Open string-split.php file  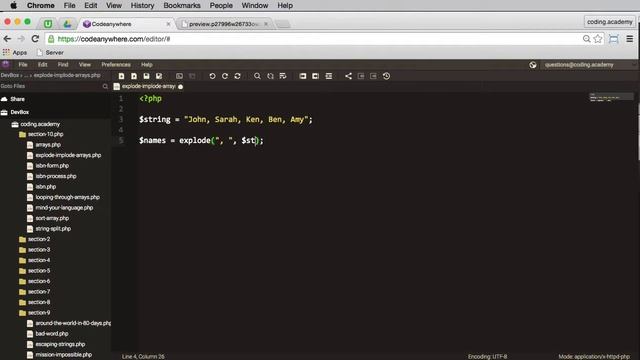tap(53, 229)
